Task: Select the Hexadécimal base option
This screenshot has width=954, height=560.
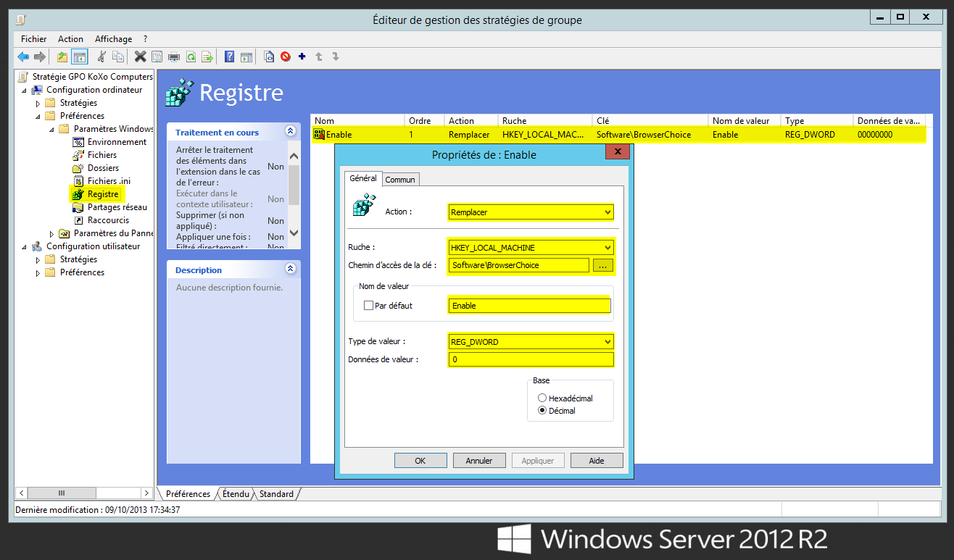Action: [x=542, y=398]
